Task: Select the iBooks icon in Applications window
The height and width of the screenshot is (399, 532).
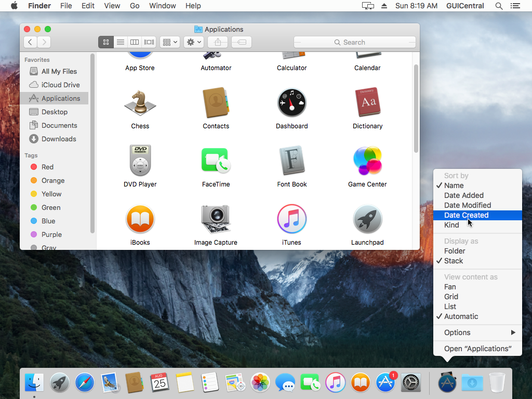Action: point(140,219)
